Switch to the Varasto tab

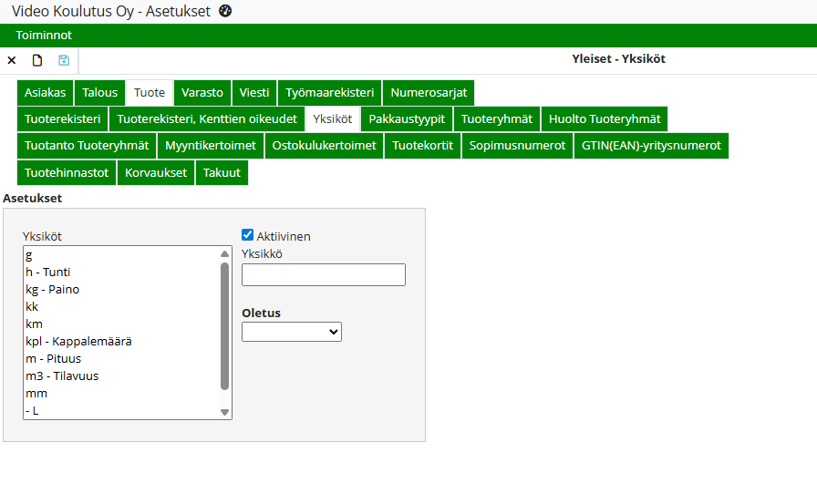[202, 93]
